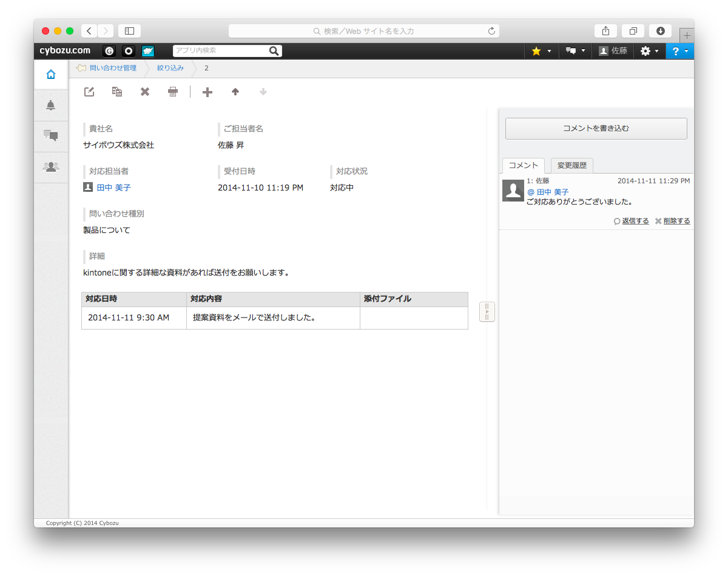Reload page with Safari refresh icon
The height and width of the screenshot is (576, 728).
coord(491,31)
